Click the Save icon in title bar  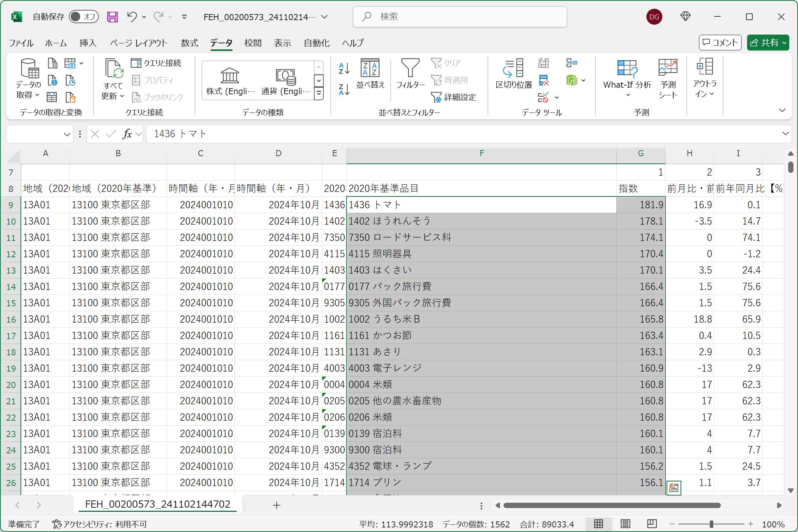click(x=112, y=17)
